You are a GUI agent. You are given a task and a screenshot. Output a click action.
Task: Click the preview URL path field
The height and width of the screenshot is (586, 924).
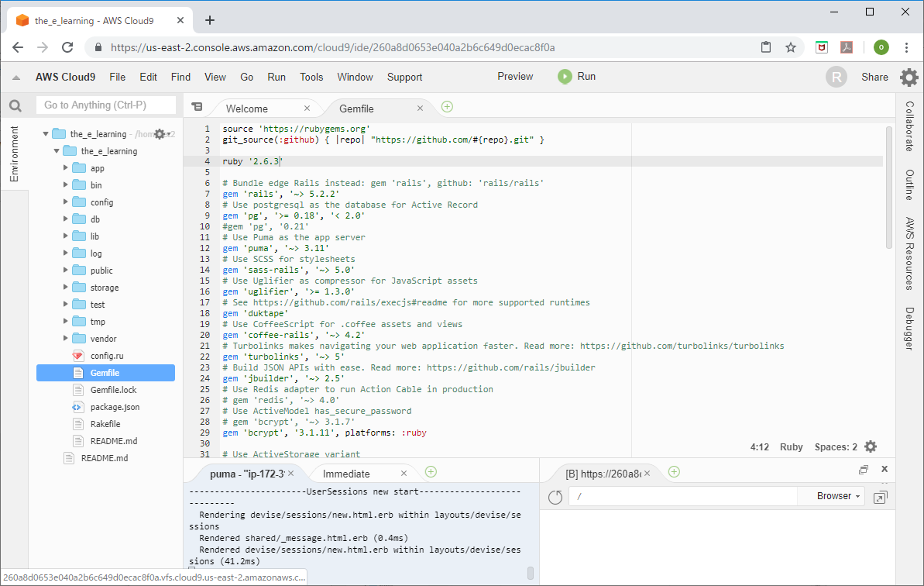pyautogui.click(x=683, y=496)
